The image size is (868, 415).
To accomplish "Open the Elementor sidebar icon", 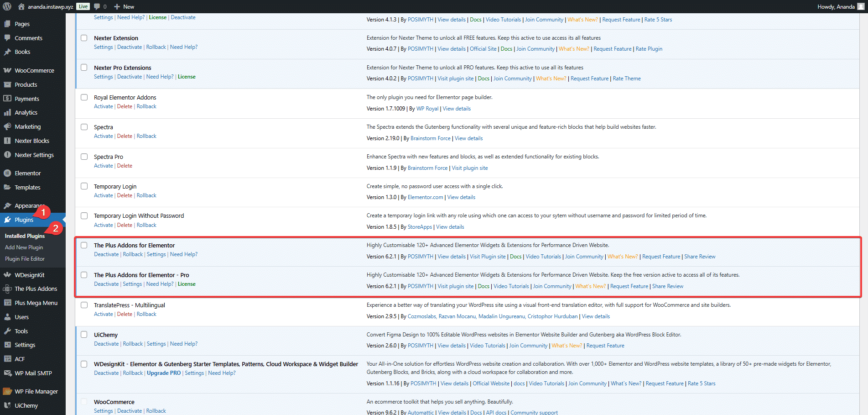I will tap(7, 173).
